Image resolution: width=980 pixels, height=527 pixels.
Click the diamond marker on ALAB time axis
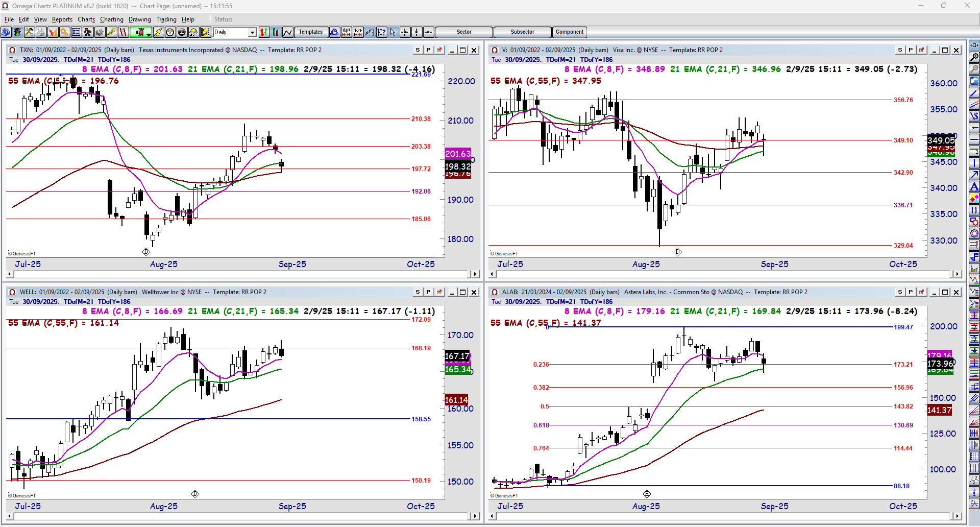pyautogui.click(x=647, y=494)
